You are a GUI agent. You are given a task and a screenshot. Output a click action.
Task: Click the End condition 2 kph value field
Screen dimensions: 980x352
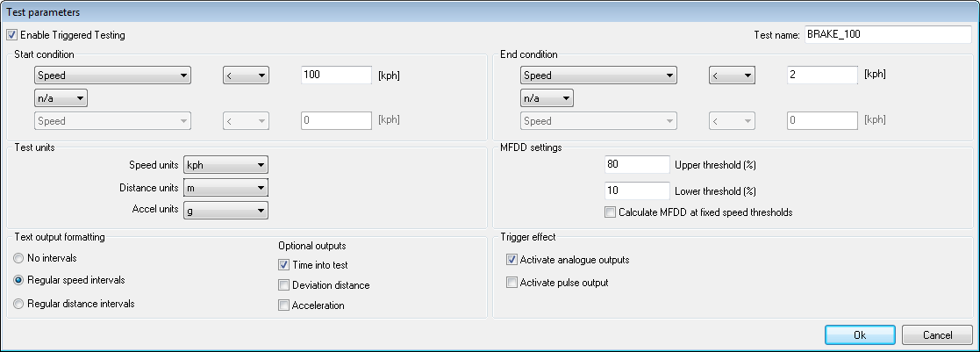tap(821, 75)
